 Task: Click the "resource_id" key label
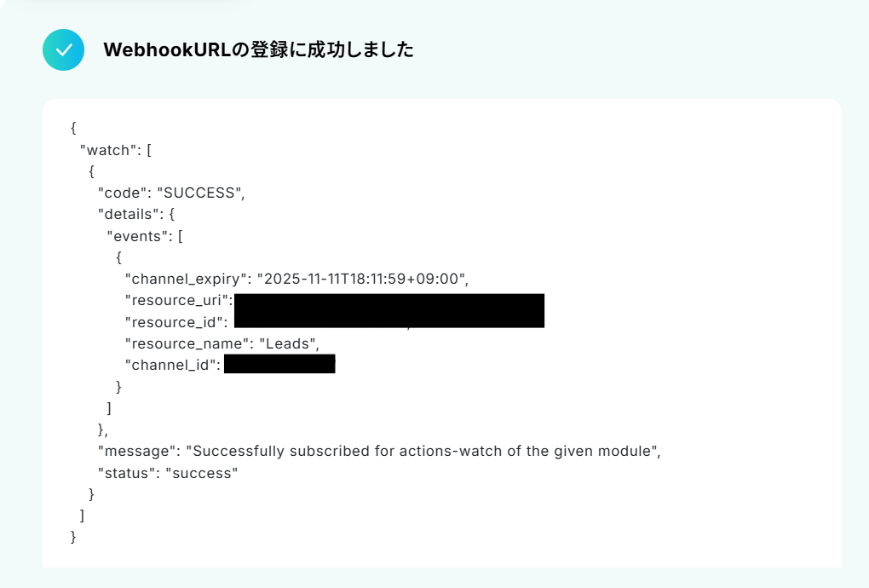(x=174, y=322)
